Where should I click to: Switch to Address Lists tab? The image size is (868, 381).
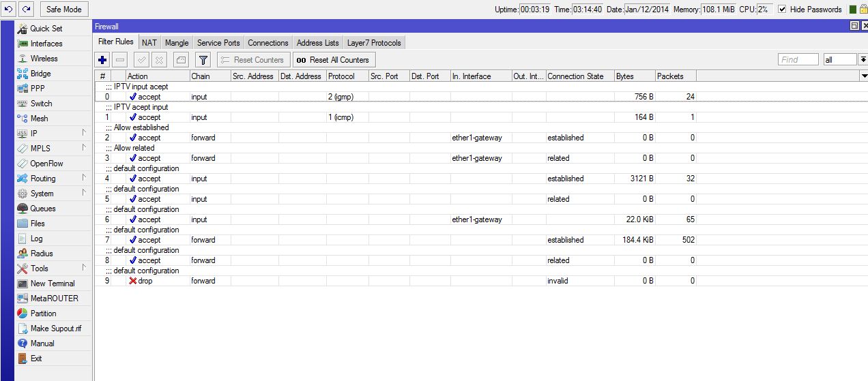point(318,43)
